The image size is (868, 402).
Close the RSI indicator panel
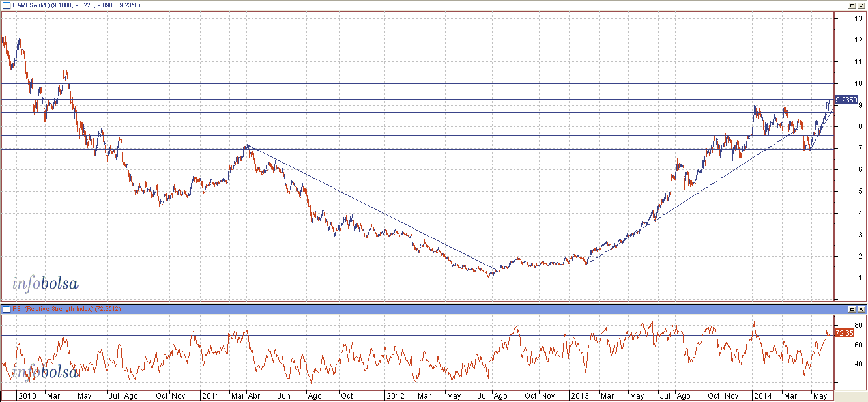[x=861, y=308]
